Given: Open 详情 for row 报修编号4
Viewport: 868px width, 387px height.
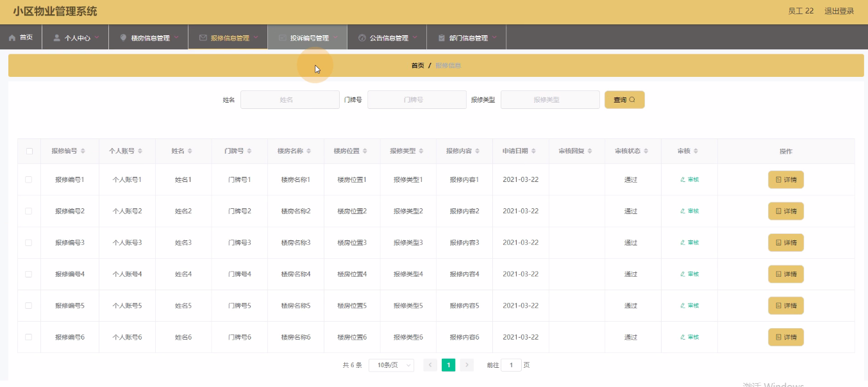Looking at the screenshot, I should [785, 274].
